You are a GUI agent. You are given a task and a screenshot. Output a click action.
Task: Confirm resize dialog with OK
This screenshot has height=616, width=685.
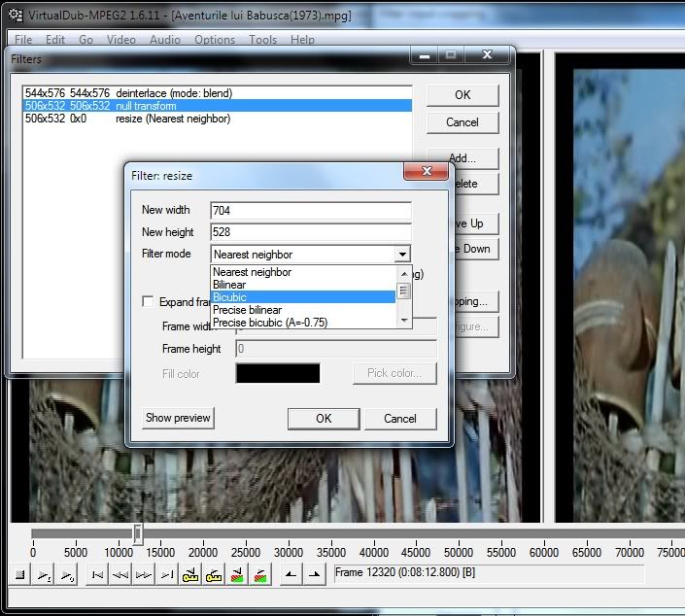tap(324, 418)
